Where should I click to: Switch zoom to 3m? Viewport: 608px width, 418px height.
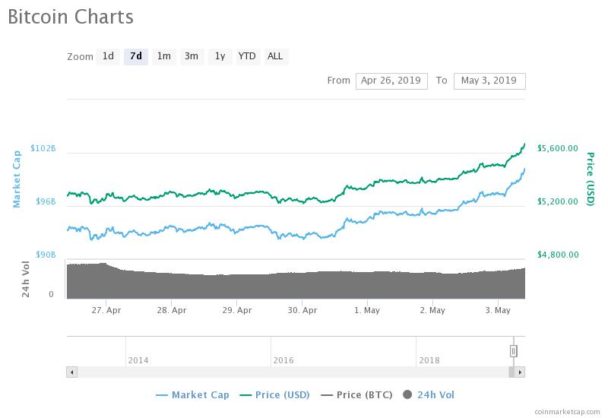pos(192,57)
